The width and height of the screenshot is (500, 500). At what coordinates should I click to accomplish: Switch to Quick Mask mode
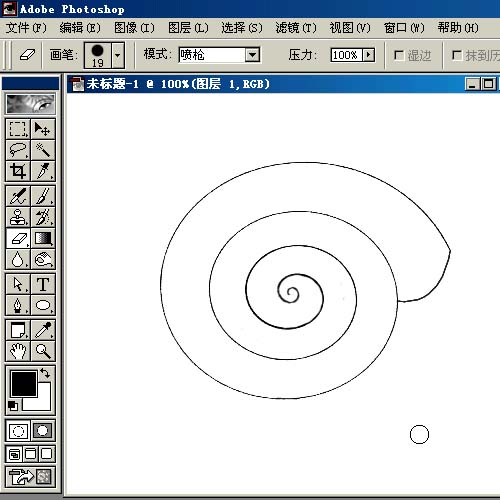[x=43, y=431]
